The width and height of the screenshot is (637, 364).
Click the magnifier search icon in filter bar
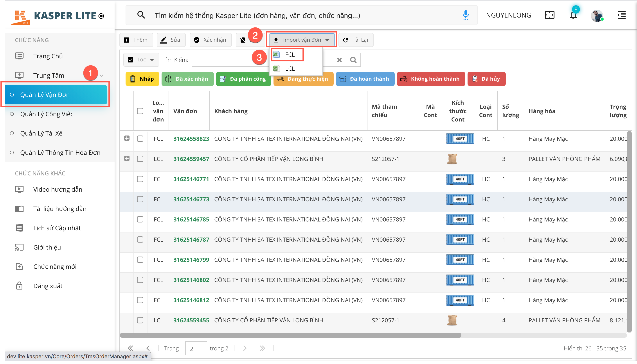353,60
